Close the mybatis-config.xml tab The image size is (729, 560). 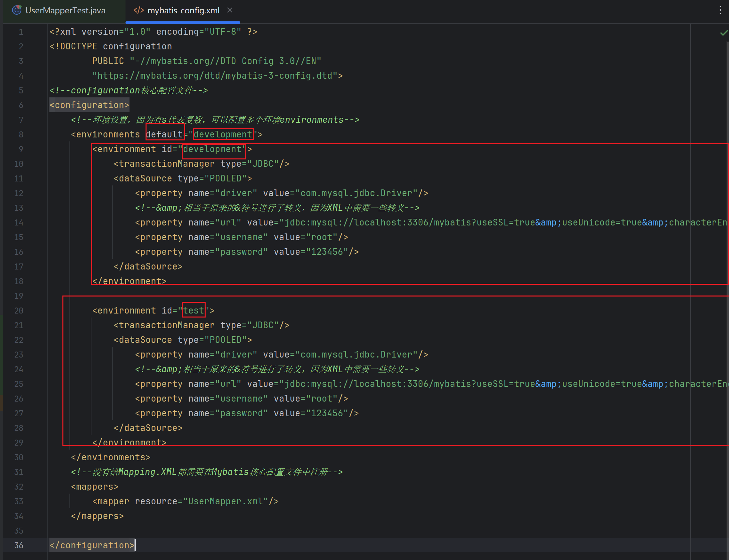click(x=229, y=10)
